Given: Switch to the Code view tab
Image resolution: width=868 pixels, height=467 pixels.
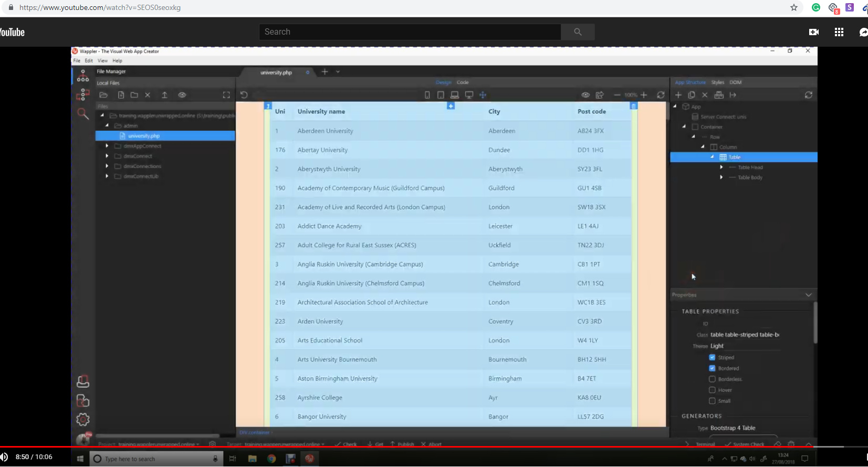Looking at the screenshot, I should (x=463, y=82).
